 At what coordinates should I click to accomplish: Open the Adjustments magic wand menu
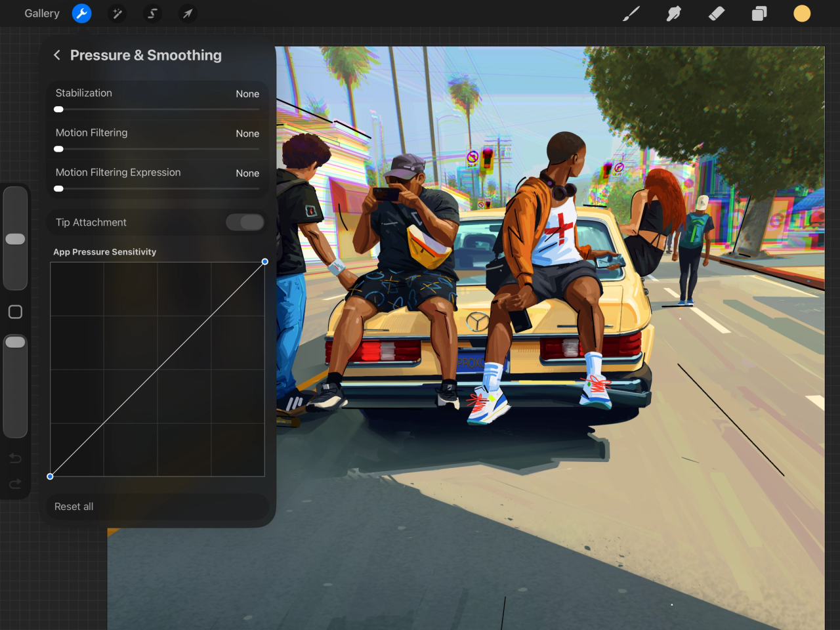[x=117, y=13]
